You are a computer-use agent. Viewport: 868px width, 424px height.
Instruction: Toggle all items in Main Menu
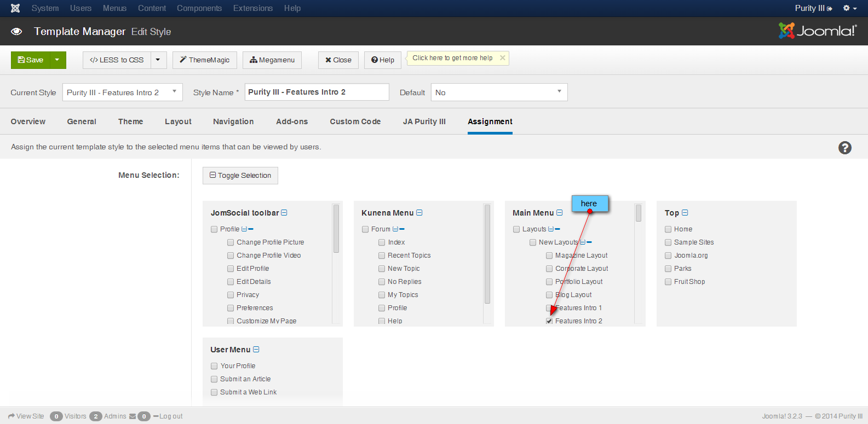[x=560, y=213]
